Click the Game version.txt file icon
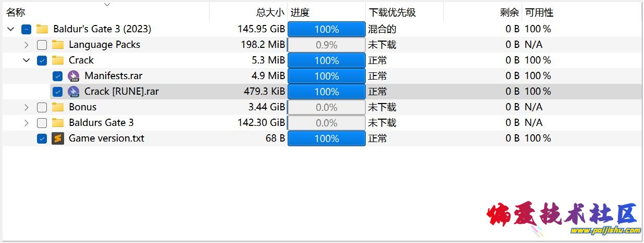644x243 pixels. click(58, 138)
